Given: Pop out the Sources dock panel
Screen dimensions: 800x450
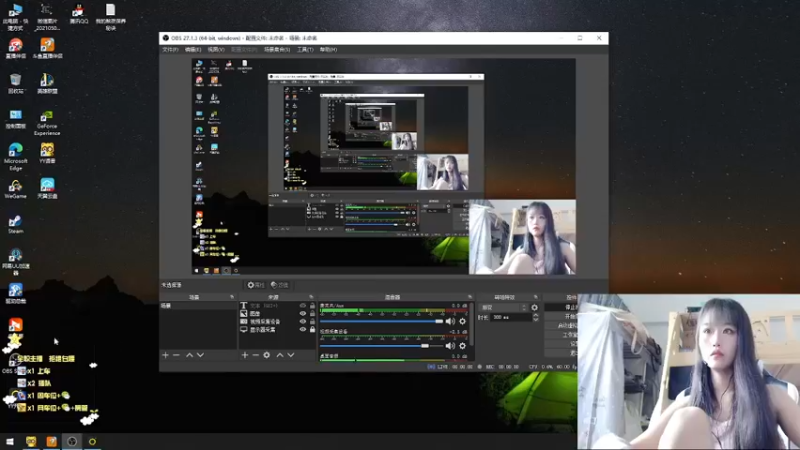Looking at the screenshot, I should pos(311,297).
